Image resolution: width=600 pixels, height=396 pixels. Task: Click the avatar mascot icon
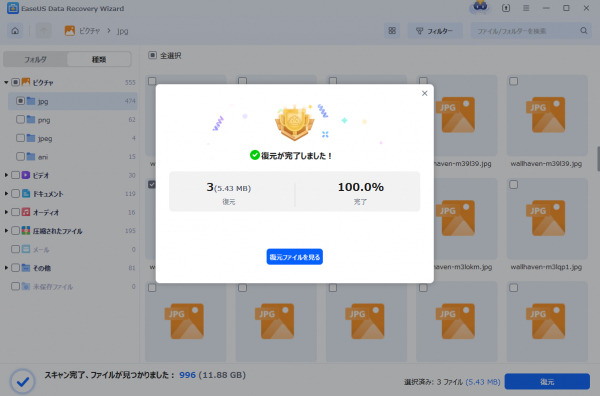480,7
